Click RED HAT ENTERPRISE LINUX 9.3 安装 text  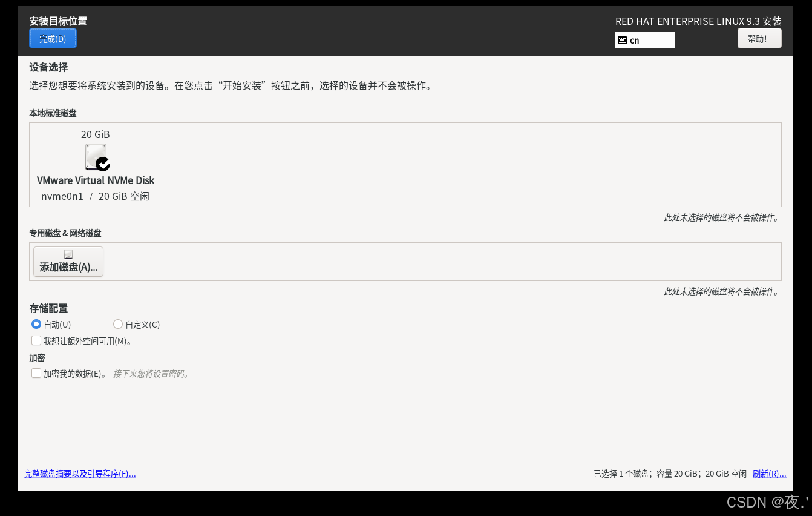(x=698, y=21)
